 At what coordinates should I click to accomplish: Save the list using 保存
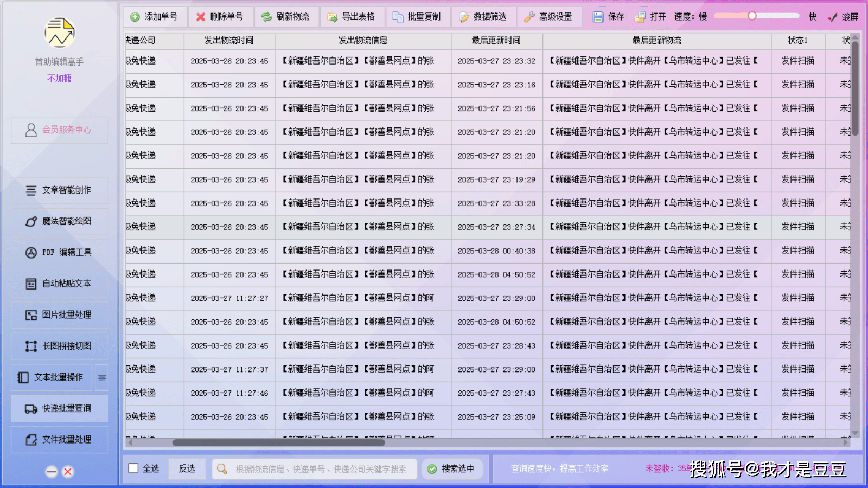[609, 17]
